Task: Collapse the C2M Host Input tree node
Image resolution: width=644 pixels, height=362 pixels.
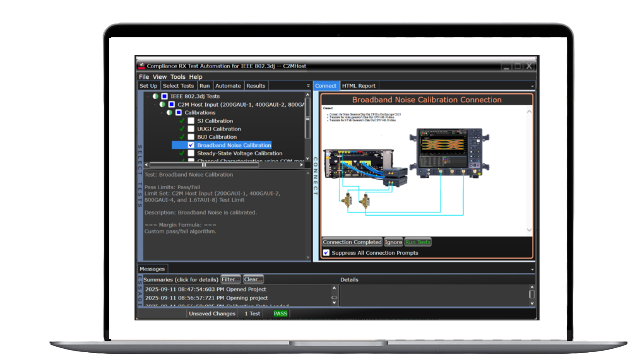Action: pos(155,105)
